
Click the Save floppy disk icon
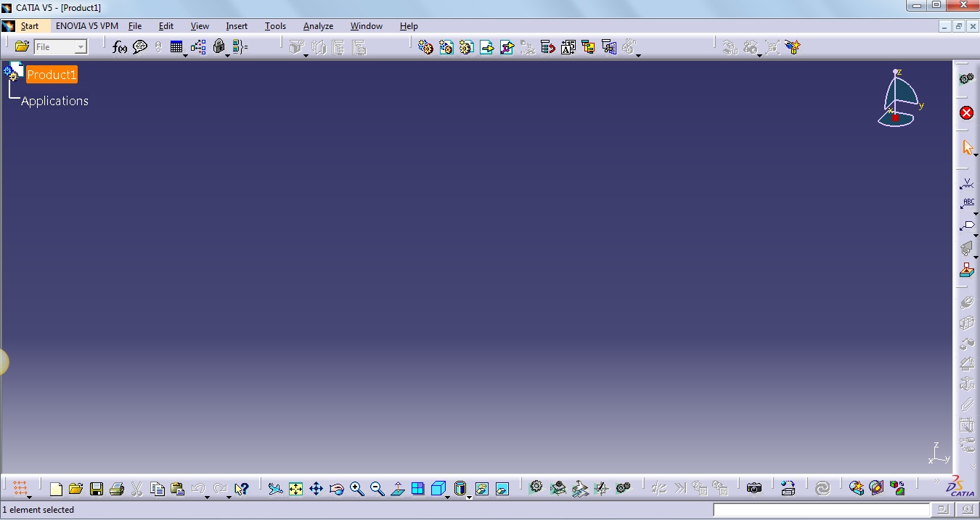pyautogui.click(x=97, y=489)
